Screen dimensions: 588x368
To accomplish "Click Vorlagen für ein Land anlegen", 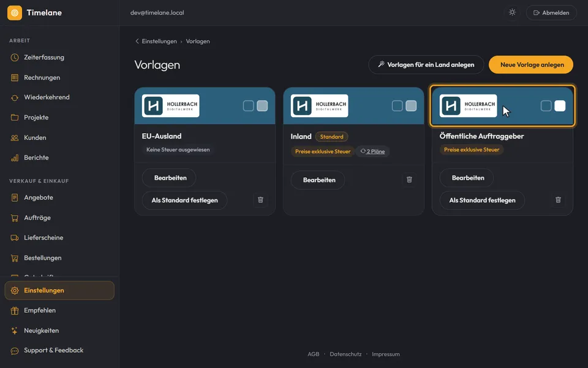I will 426,64.
